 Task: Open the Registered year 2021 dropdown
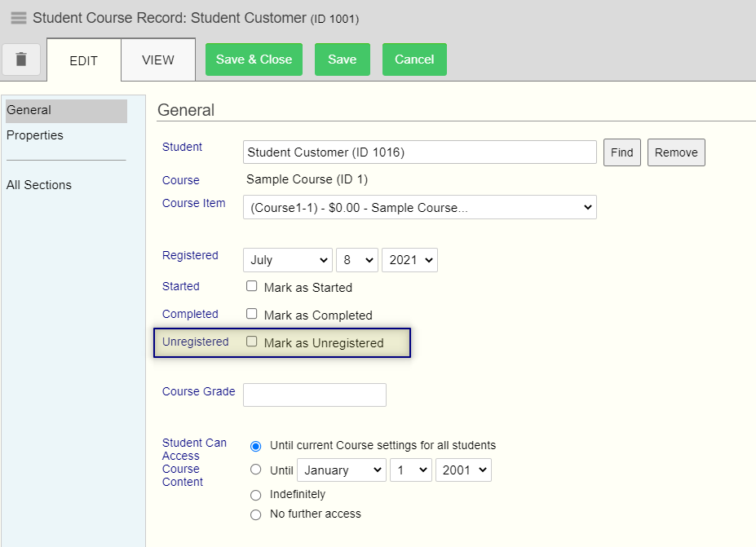point(409,260)
